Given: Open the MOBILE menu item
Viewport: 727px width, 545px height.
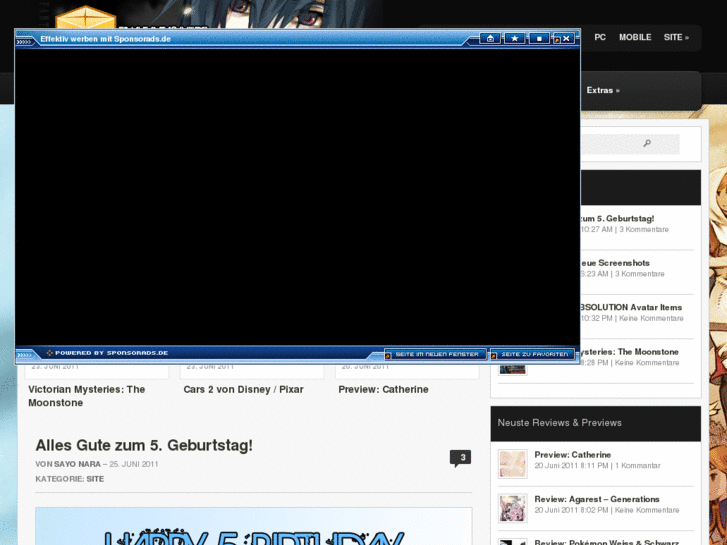Looking at the screenshot, I should [x=635, y=37].
